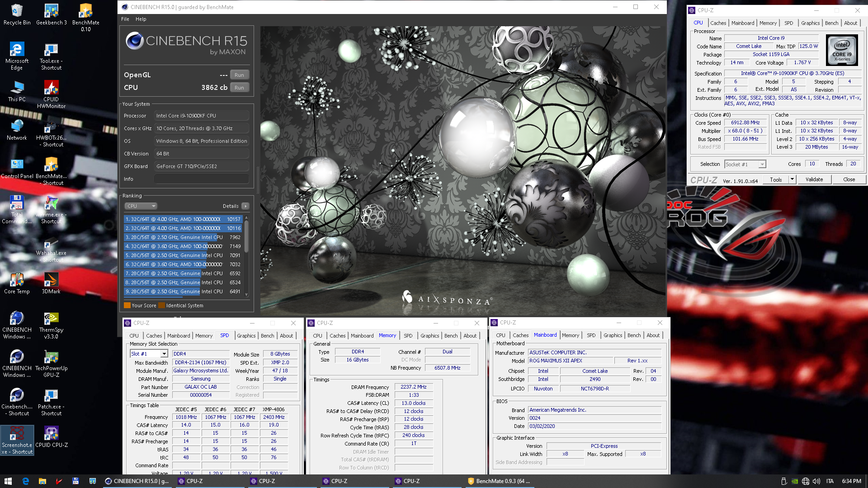Launch Geekbench 3 desktop icon
868x488 pixels.
tap(51, 14)
